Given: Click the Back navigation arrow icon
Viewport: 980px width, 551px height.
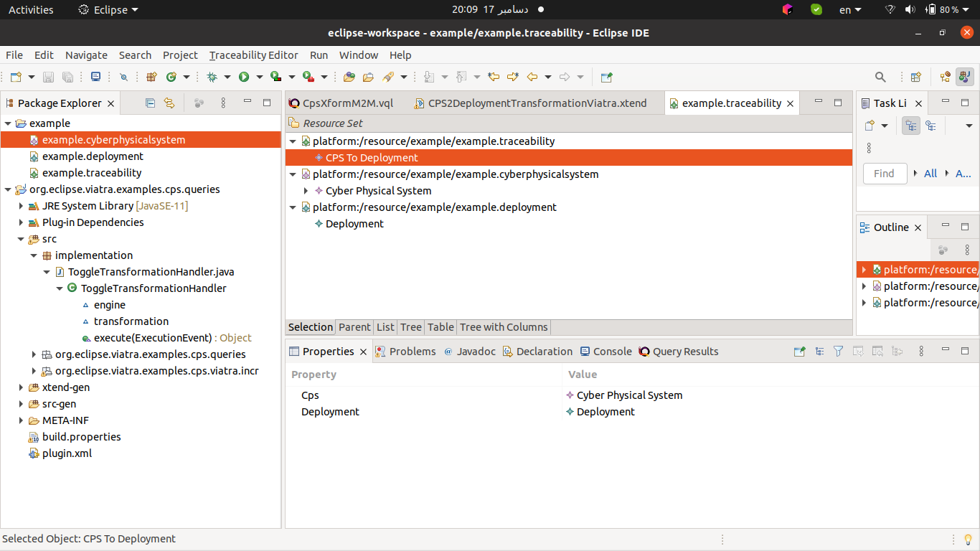Looking at the screenshot, I should coord(532,77).
